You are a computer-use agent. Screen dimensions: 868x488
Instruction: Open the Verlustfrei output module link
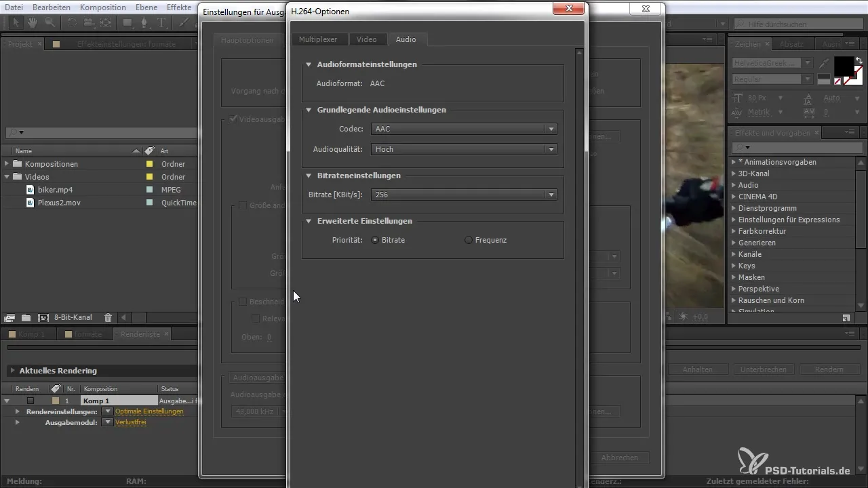click(131, 422)
